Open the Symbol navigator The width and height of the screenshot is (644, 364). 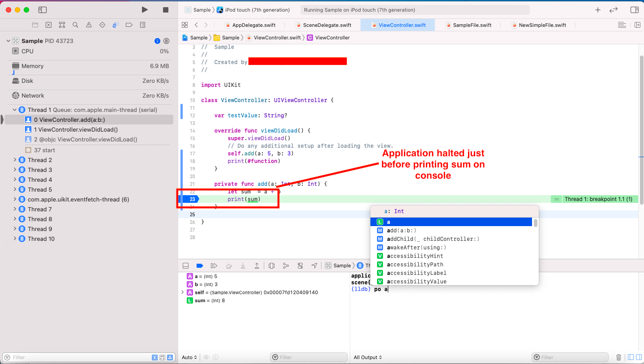tap(62, 25)
